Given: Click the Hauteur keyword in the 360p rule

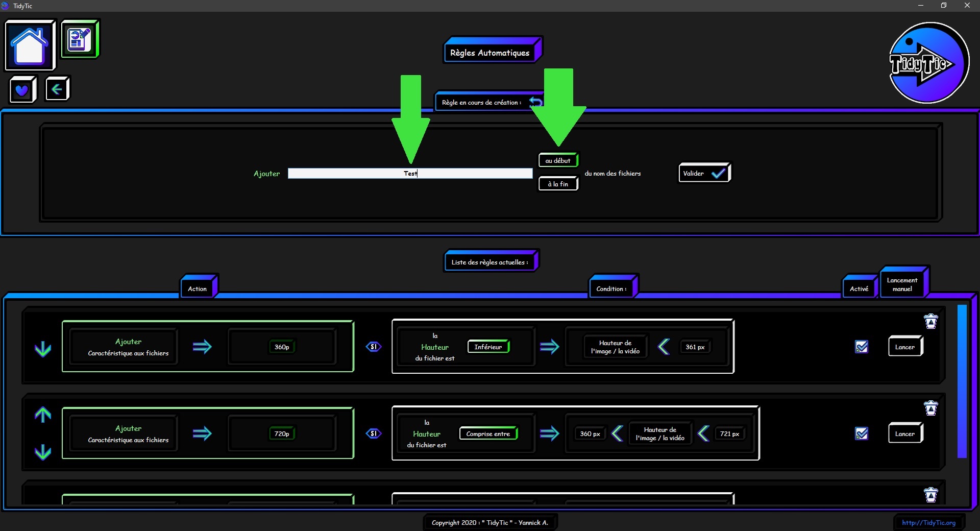Looking at the screenshot, I should [435, 347].
